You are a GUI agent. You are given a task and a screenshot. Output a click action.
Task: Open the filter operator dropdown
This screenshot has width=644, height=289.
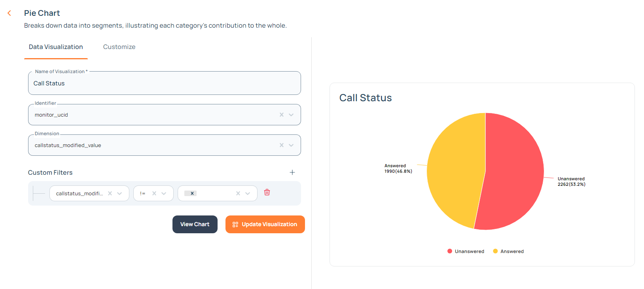(x=164, y=193)
